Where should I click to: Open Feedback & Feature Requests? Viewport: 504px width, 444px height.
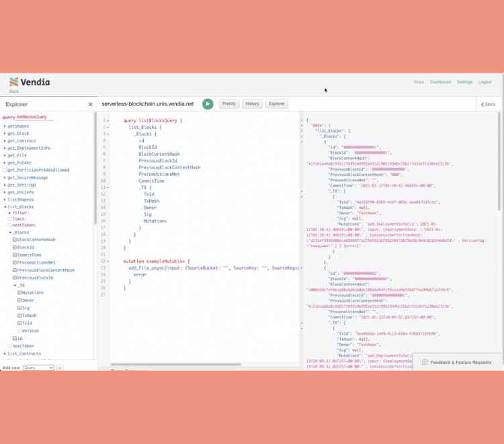click(457, 362)
